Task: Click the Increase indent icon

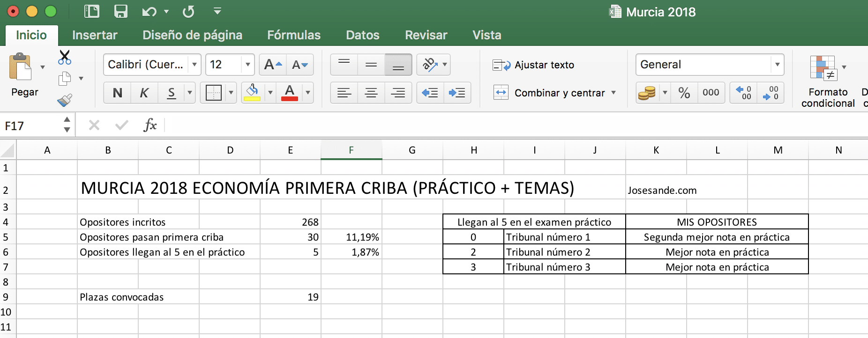Action: (457, 93)
